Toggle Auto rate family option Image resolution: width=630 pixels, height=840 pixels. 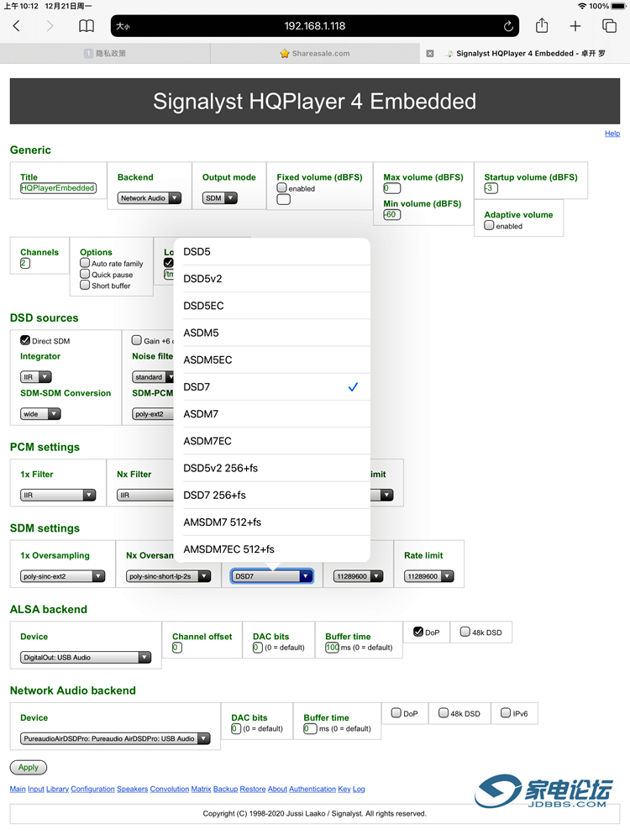pyautogui.click(x=85, y=263)
